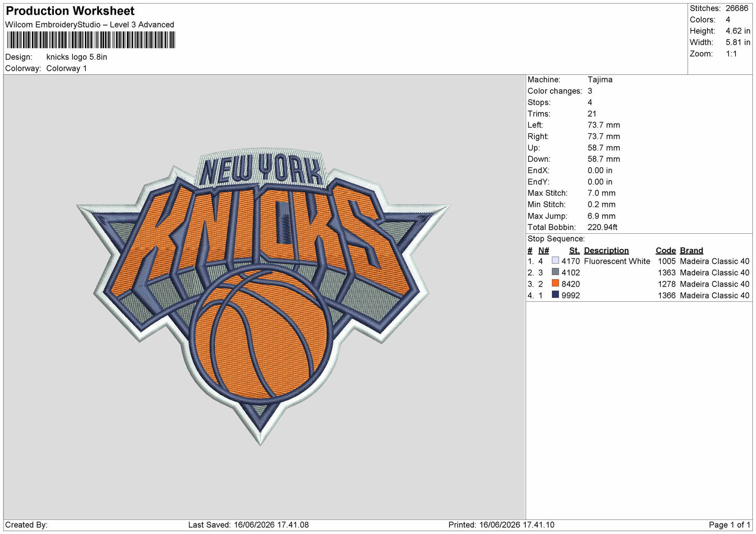This screenshot has height=534, width=756.
Task: Click the navy 9992 thread swatch
Action: (555, 295)
